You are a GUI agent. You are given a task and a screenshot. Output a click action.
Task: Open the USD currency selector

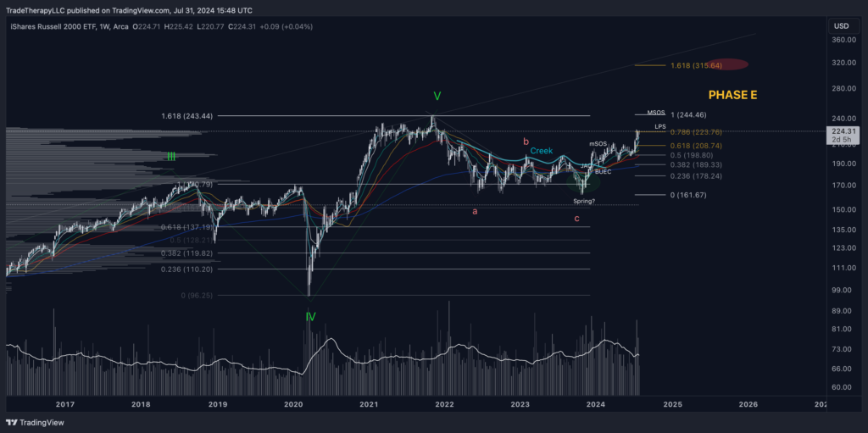tap(841, 25)
